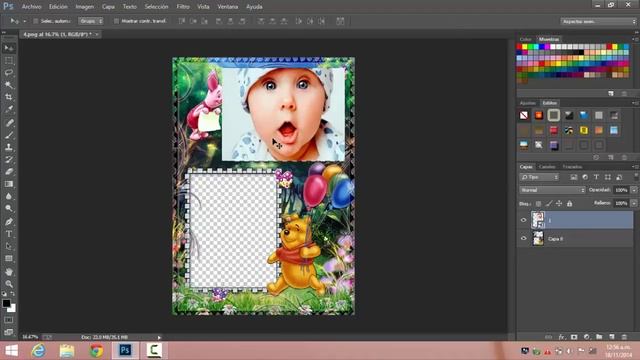Select the Pen tool
This screenshot has height=360, width=640.
pos(9,222)
